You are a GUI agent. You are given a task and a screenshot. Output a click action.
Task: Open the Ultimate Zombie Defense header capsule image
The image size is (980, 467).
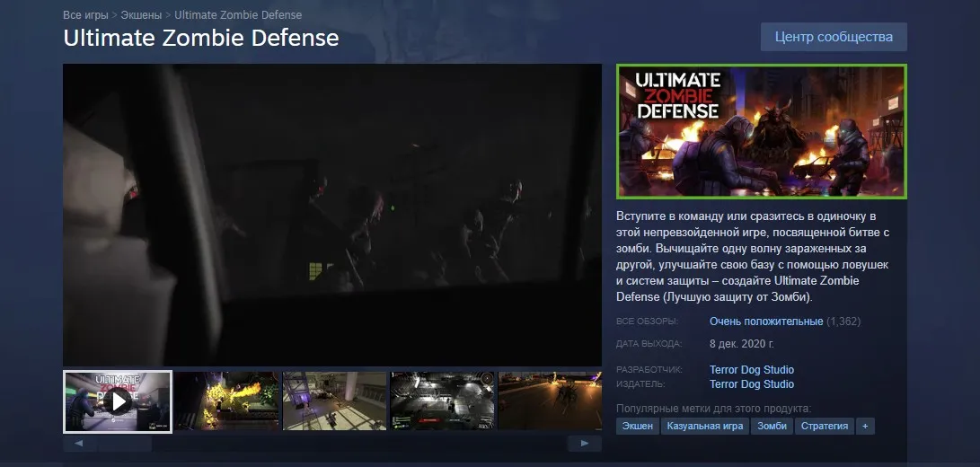pos(761,131)
